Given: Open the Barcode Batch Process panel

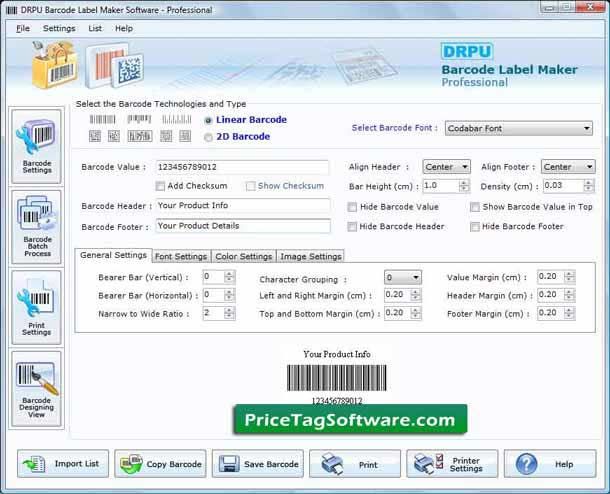Looking at the screenshot, I should (37, 227).
